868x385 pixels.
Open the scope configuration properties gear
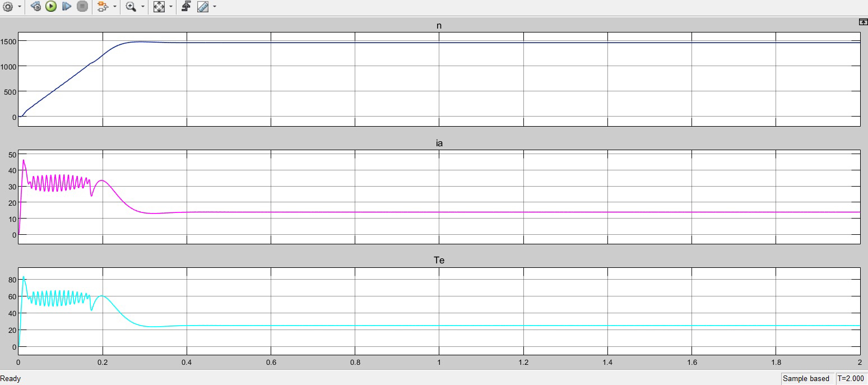coord(8,7)
